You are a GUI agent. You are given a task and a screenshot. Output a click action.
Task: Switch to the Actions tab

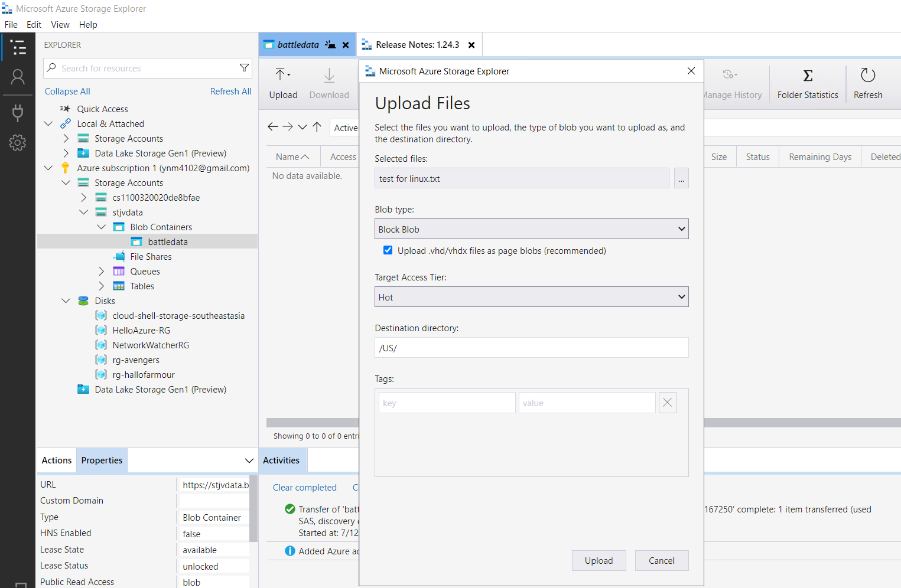coord(57,460)
